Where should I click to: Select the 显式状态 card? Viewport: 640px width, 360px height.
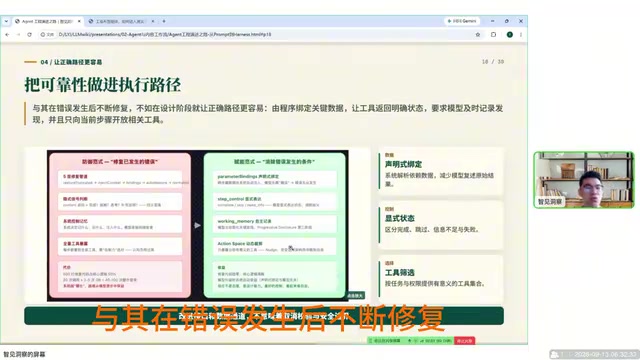point(441,225)
